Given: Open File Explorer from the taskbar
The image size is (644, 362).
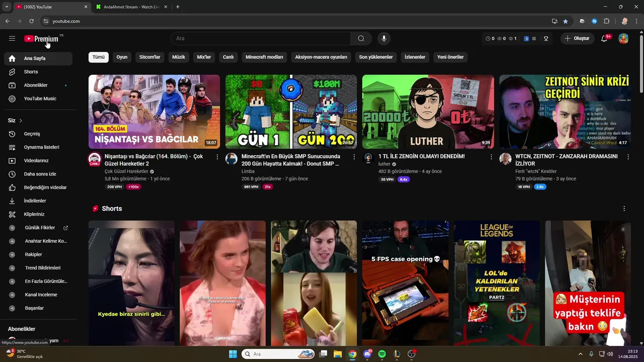Looking at the screenshot, I should 338,354.
